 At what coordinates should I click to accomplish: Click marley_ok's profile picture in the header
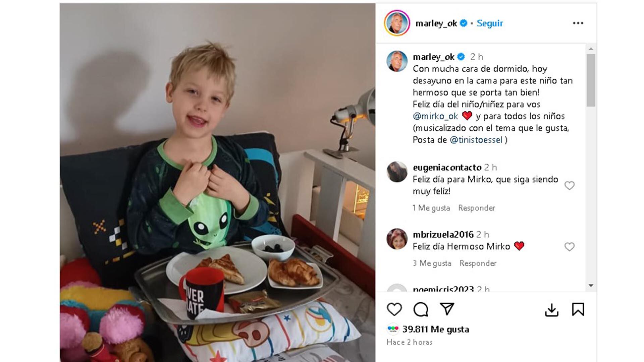pos(397,23)
